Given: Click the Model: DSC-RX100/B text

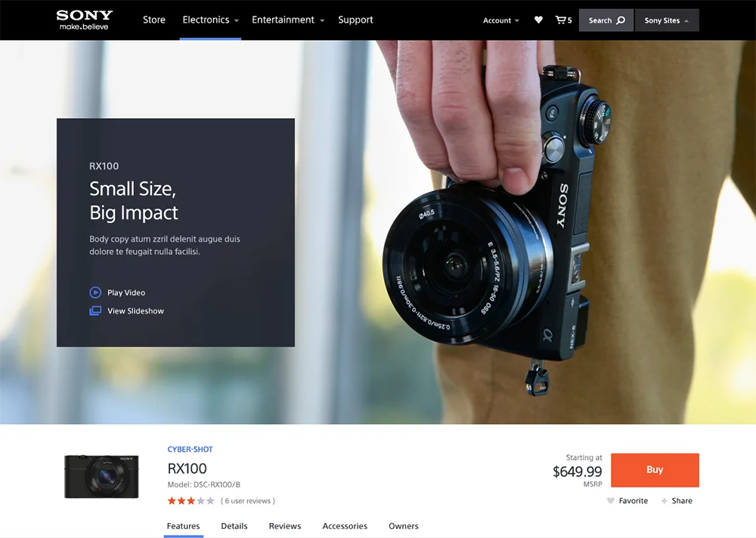Looking at the screenshot, I should click(x=204, y=484).
